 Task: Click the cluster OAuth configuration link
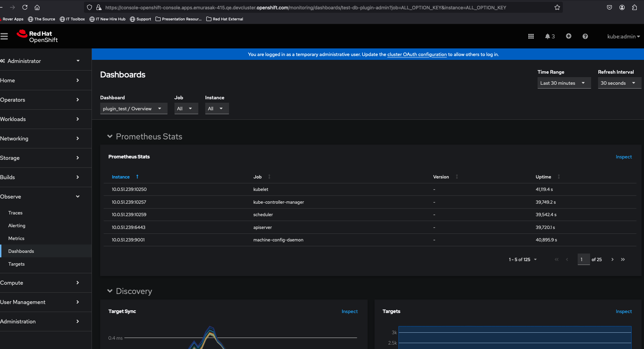[x=417, y=54]
